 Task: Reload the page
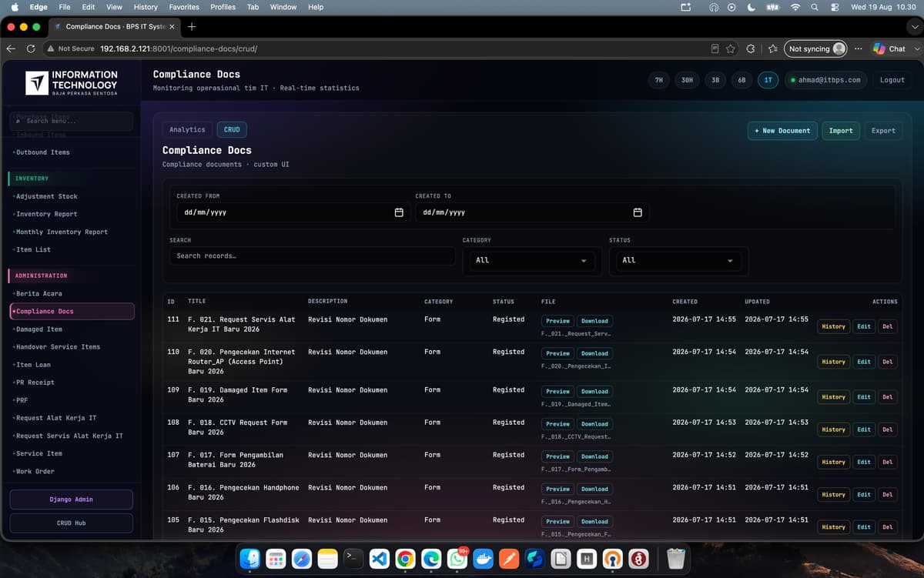31,48
